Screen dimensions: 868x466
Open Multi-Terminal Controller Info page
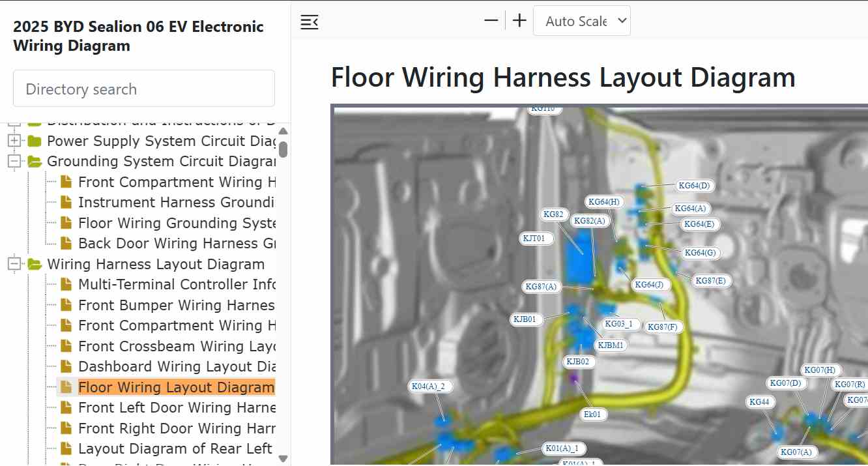tap(177, 285)
